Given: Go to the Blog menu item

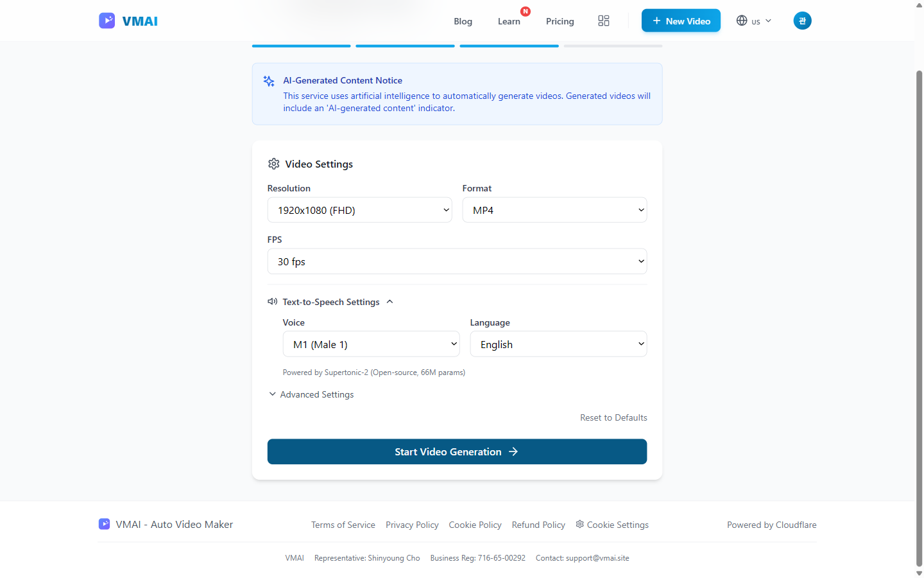Looking at the screenshot, I should [463, 21].
